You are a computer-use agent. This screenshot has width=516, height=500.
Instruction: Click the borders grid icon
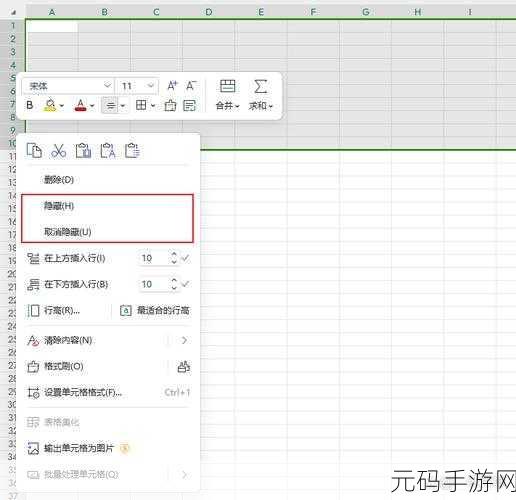[x=141, y=105]
